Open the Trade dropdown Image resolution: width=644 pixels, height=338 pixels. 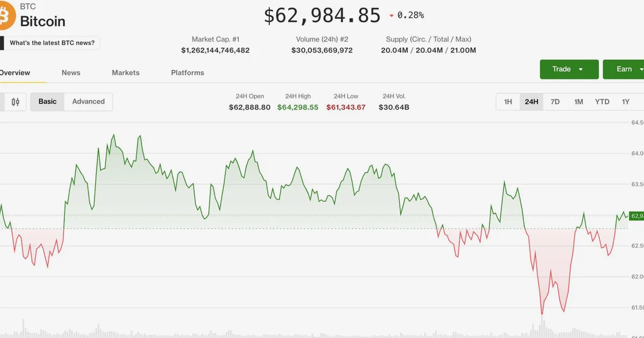(569, 69)
